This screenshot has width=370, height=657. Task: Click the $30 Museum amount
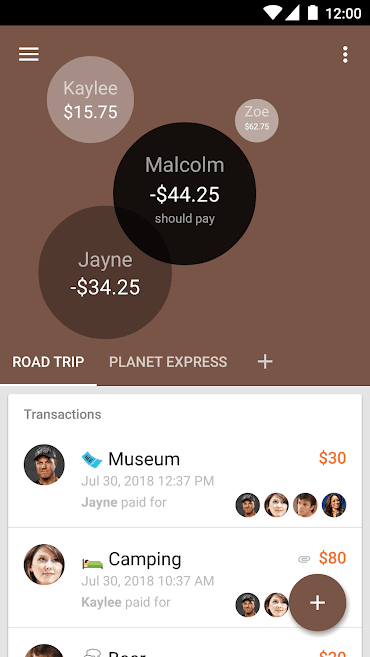(x=332, y=458)
